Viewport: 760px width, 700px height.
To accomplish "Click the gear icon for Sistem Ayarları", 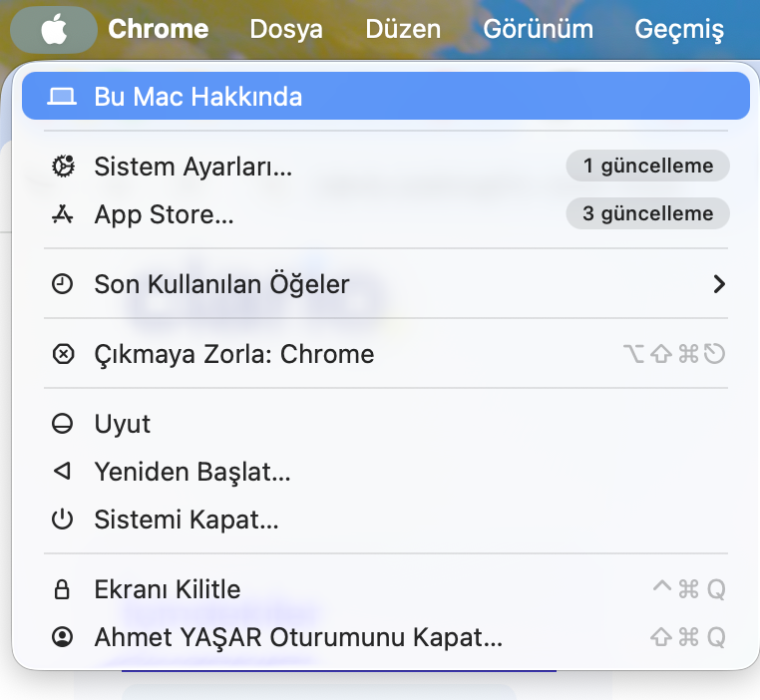I will tap(63, 167).
